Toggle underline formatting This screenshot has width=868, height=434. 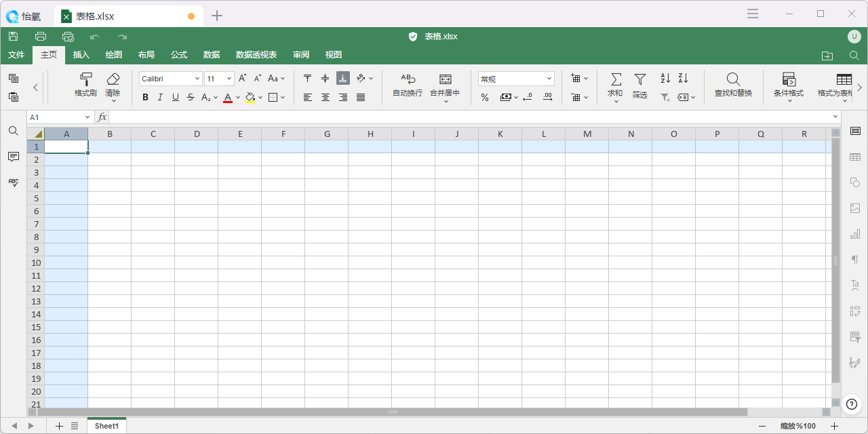click(x=176, y=97)
